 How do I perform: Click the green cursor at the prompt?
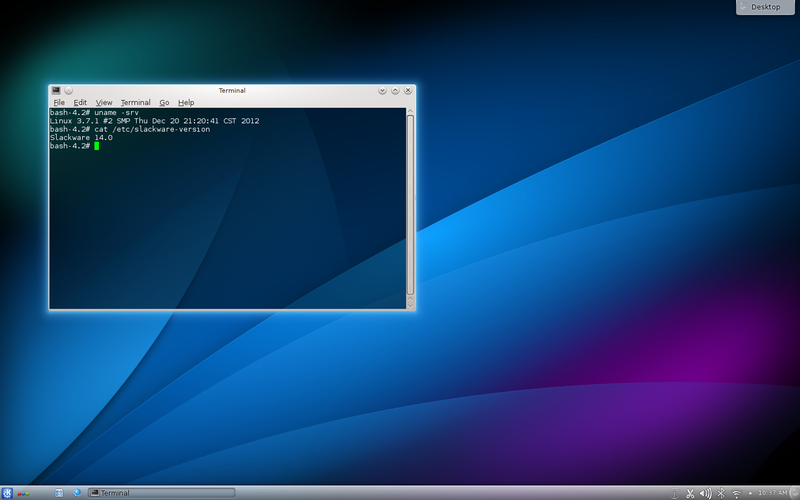[x=96, y=146]
